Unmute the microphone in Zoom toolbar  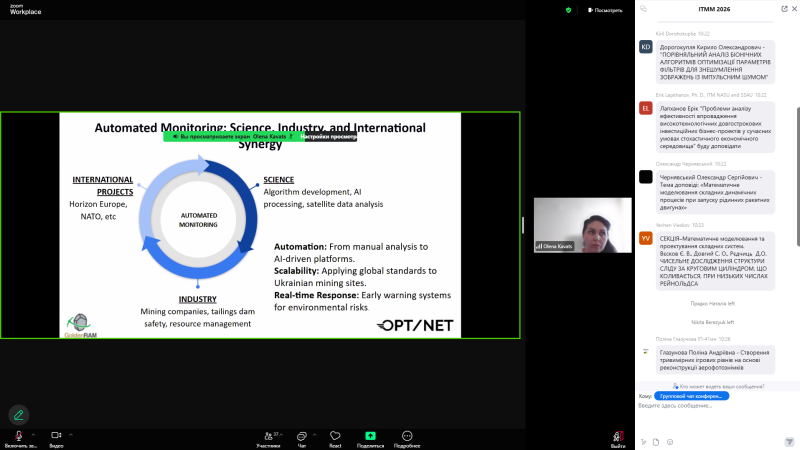click(x=18, y=436)
